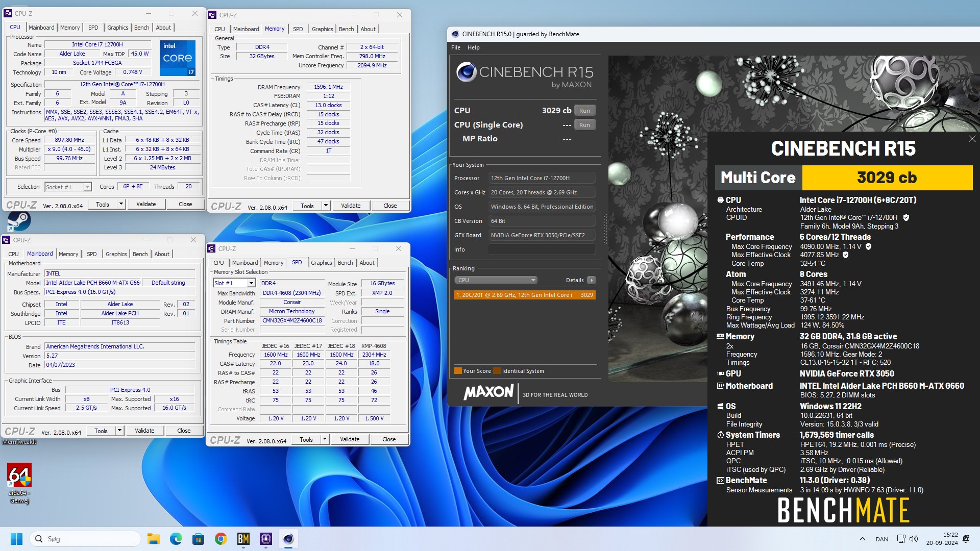
Task: Click BIOS Version 5.27 value
Action: (120, 356)
